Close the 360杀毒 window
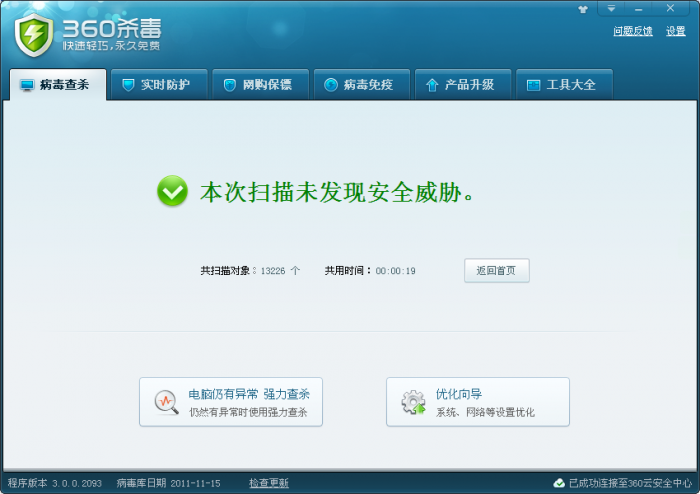 tap(670, 8)
